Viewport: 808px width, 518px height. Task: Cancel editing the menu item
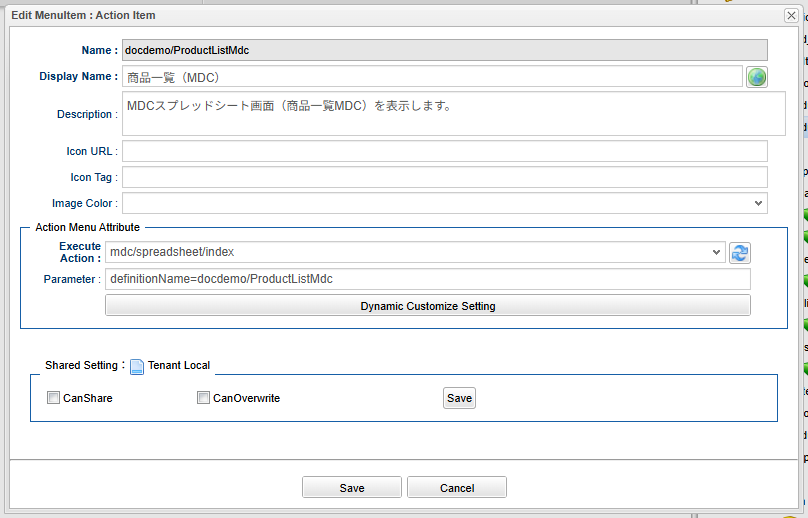[x=457, y=488]
